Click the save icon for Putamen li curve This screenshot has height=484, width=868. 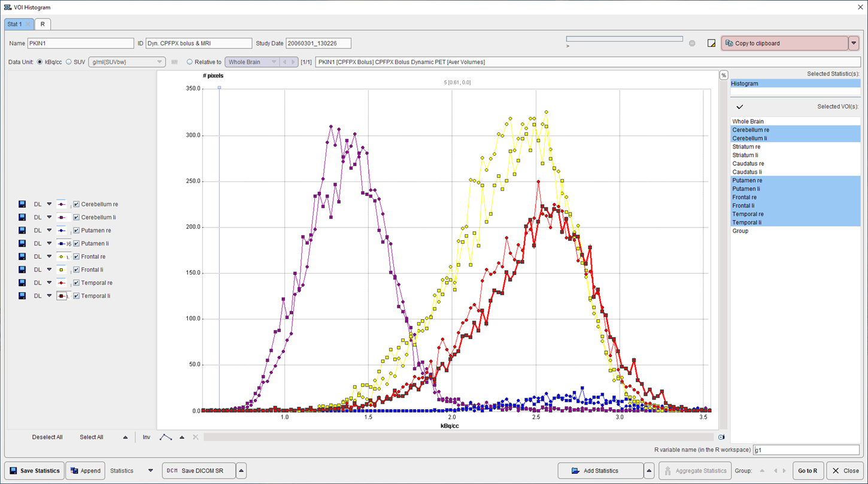click(22, 244)
